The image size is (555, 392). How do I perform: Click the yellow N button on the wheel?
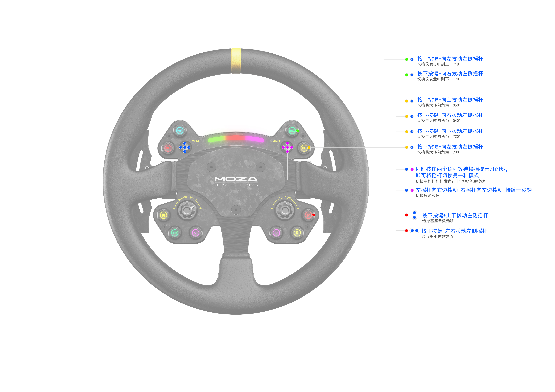tap(164, 215)
